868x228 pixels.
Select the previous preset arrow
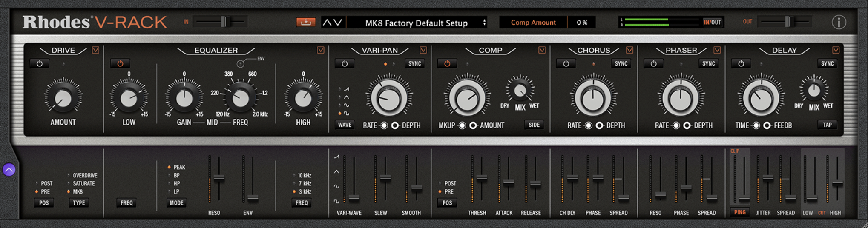pos(327,23)
